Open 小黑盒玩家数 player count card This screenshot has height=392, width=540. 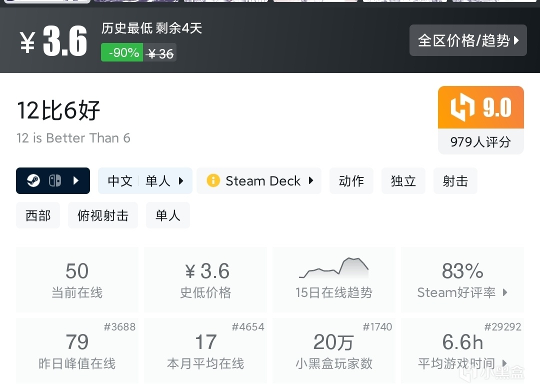pos(334,351)
